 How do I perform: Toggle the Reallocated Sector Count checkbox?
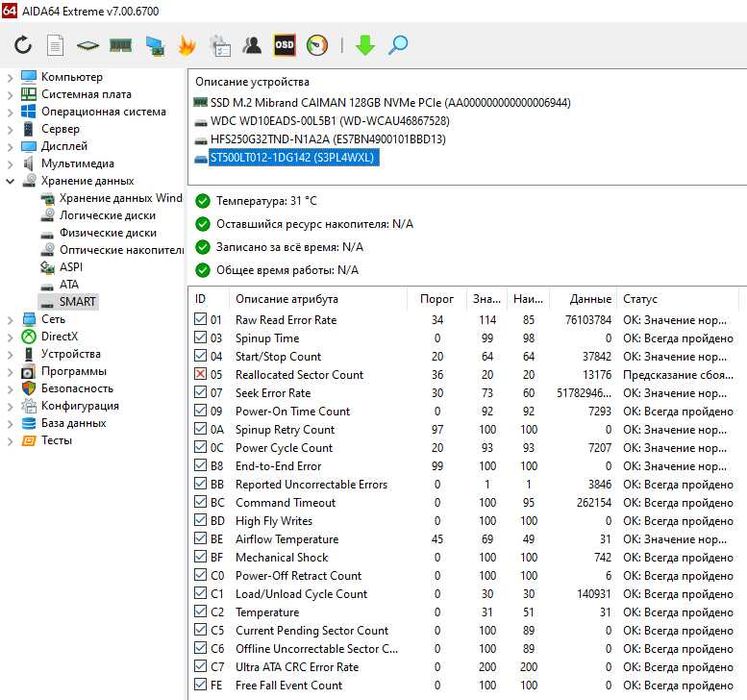click(x=201, y=375)
